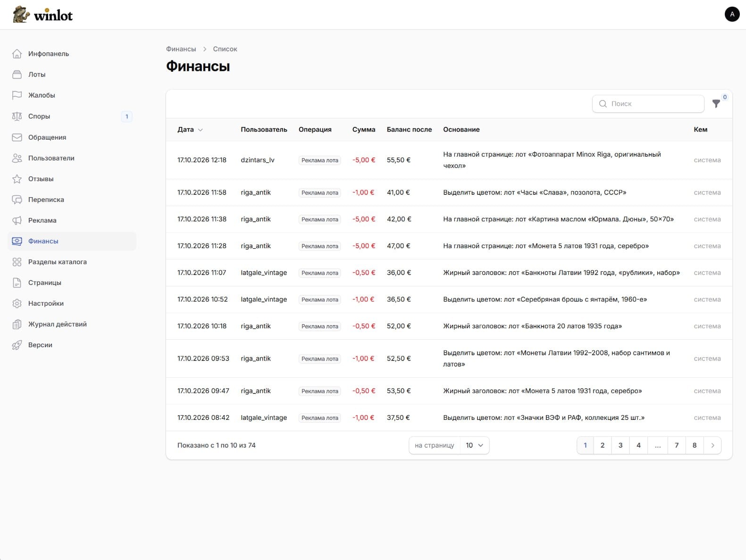The width and height of the screenshot is (746, 560).
Task: Click the users icon for Пользователи
Action: tap(17, 158)
